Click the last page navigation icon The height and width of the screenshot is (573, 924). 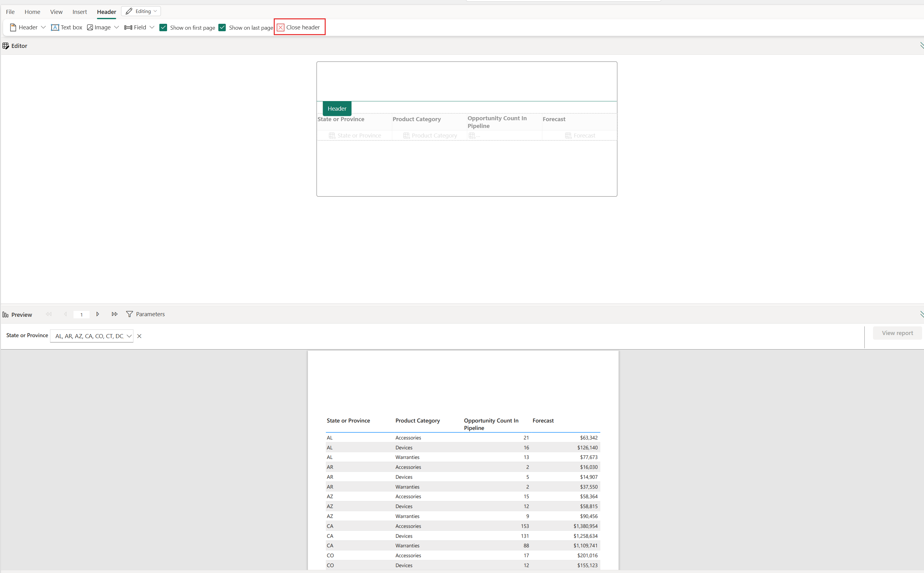tap(114, 314)
